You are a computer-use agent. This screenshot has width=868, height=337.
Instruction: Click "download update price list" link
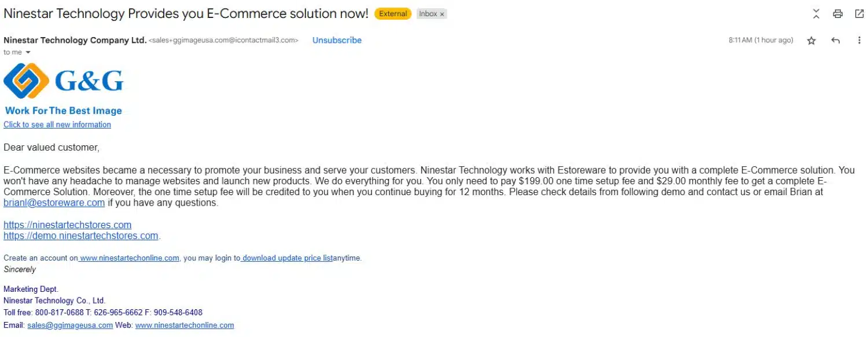click(287, 258)
